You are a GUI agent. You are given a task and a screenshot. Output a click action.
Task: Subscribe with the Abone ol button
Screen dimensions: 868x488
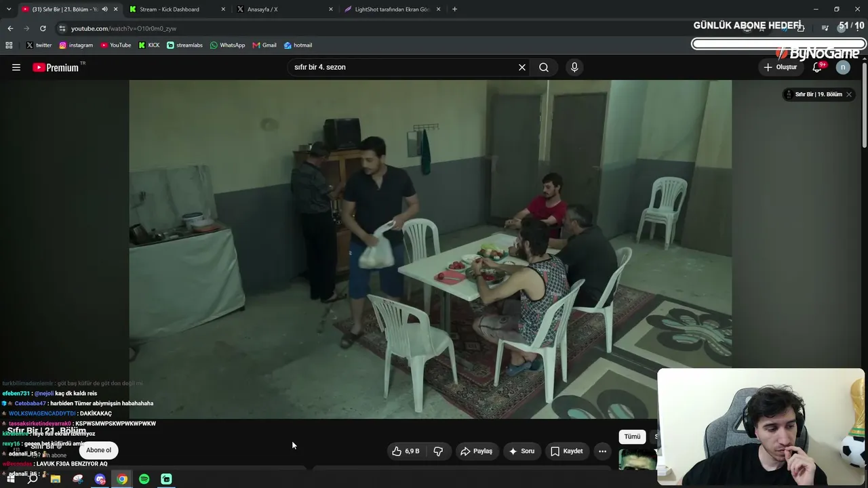[x=98, y=450]
